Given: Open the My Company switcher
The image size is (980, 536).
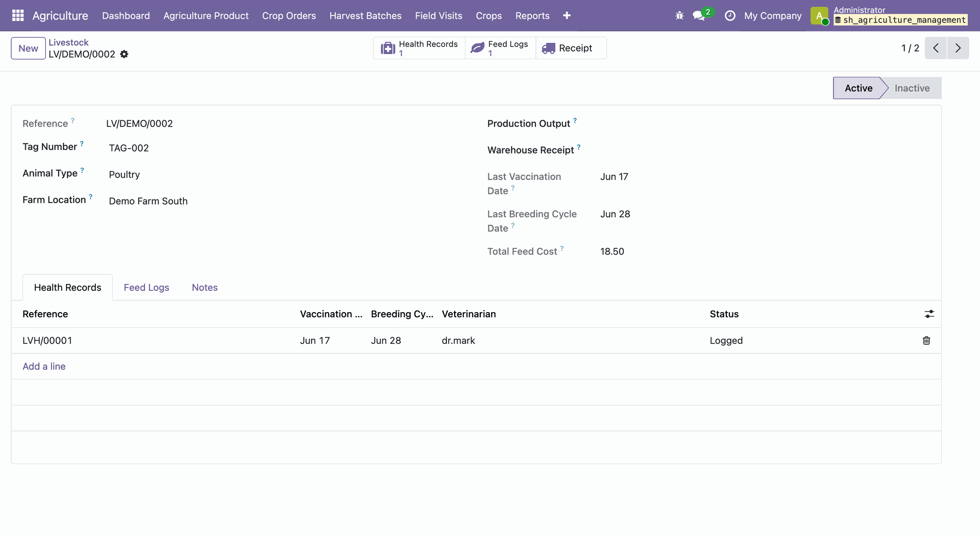Looking at the screenshot, I should (x=773, y=16).
